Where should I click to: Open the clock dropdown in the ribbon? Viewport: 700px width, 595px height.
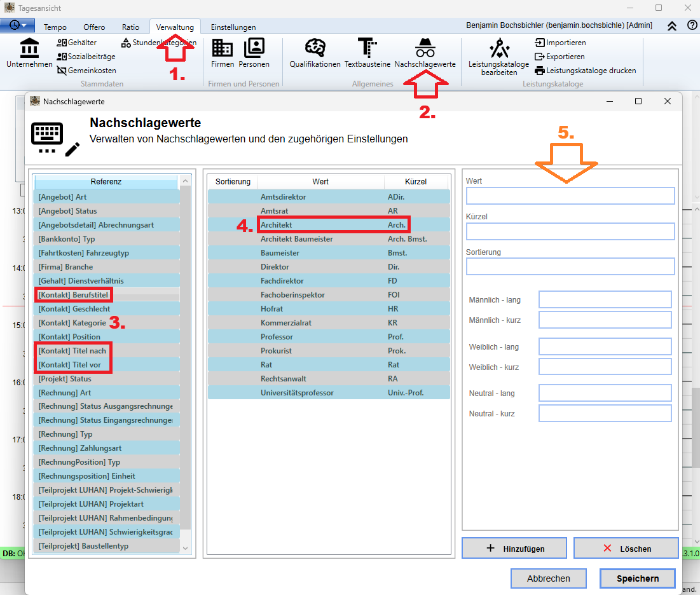point(17,25)
